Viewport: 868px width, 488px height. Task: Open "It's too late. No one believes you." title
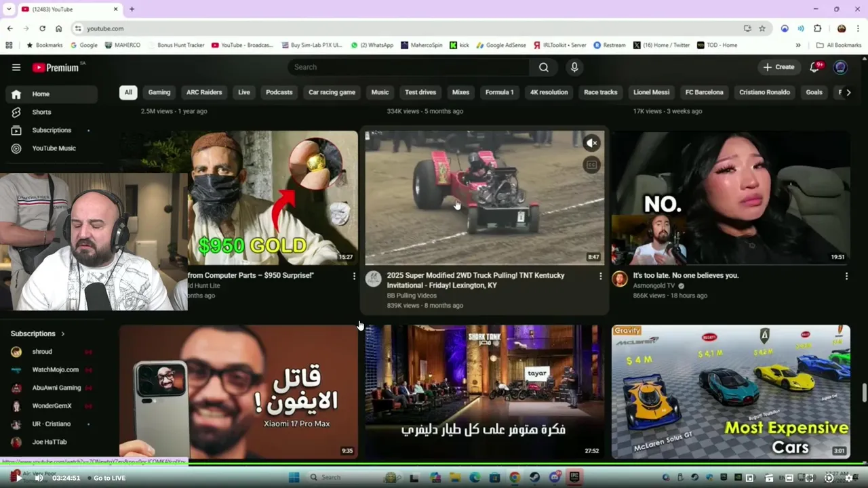686,275
